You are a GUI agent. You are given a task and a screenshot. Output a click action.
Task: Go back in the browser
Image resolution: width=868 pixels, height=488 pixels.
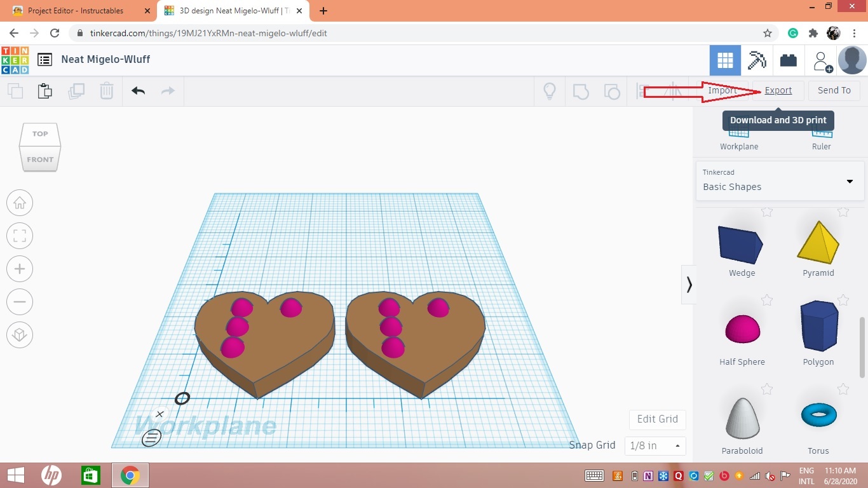coord(14,33)
